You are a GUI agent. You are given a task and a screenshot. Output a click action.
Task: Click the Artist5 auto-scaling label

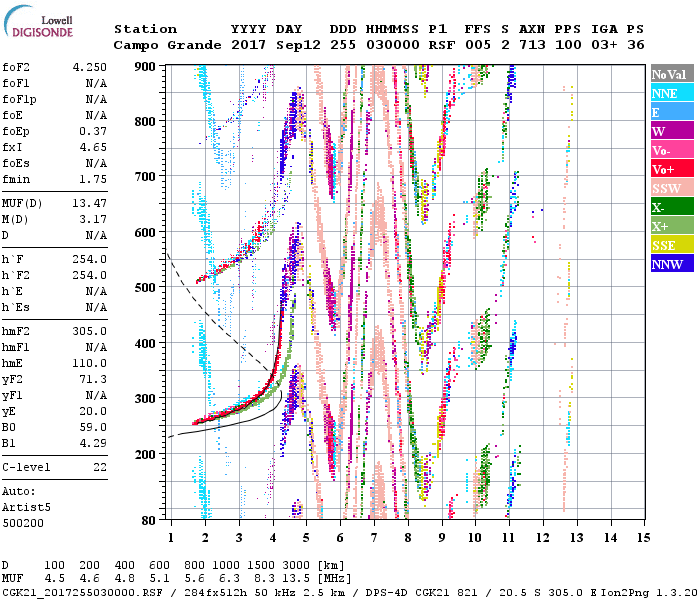[26, 508]
